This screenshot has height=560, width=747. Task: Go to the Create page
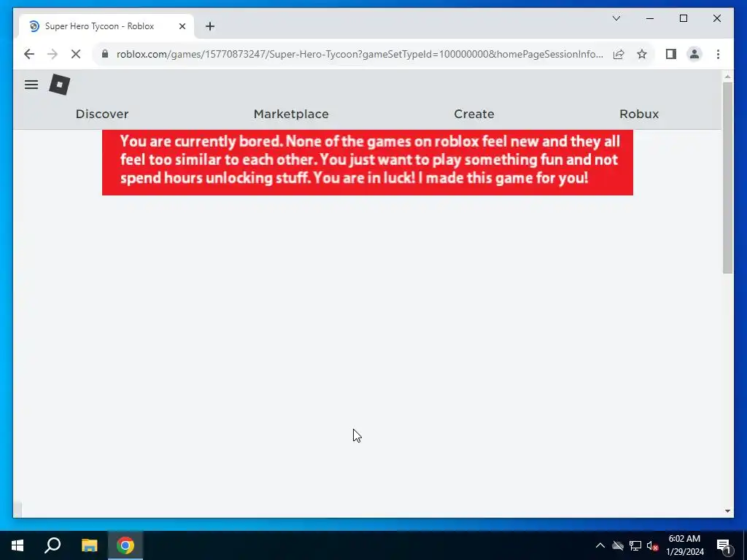tap(474, 114)
